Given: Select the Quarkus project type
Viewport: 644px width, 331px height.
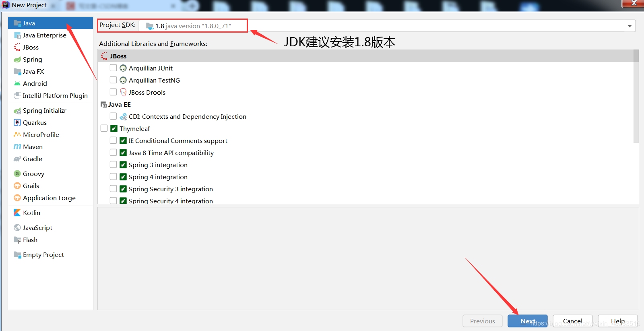Looking at the screenshot, I should [x=50, y=122].
